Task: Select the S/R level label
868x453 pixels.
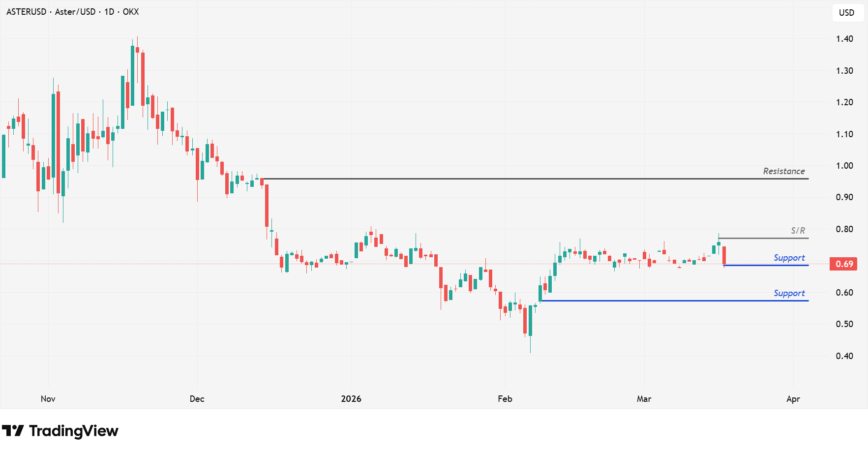Action: click(798, 231)
